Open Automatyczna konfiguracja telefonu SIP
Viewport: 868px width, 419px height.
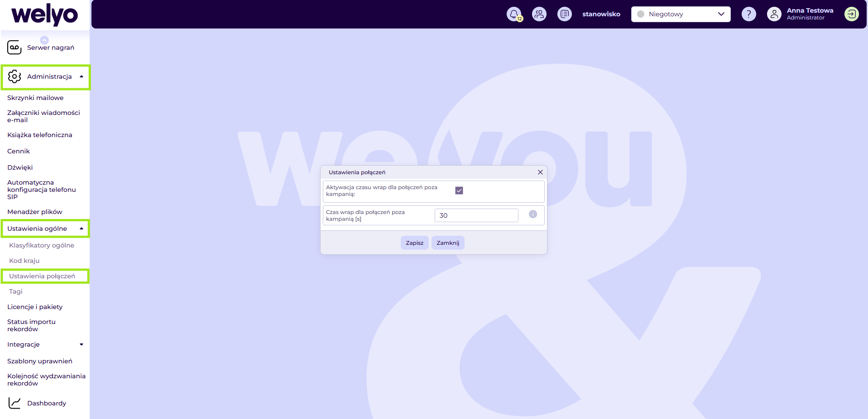(42, 190)
